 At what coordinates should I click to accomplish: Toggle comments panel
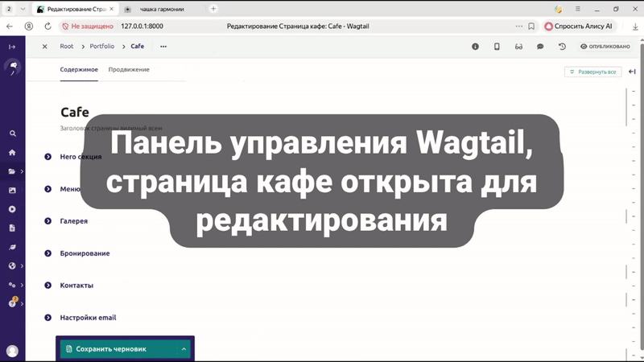tap(540, 47)
